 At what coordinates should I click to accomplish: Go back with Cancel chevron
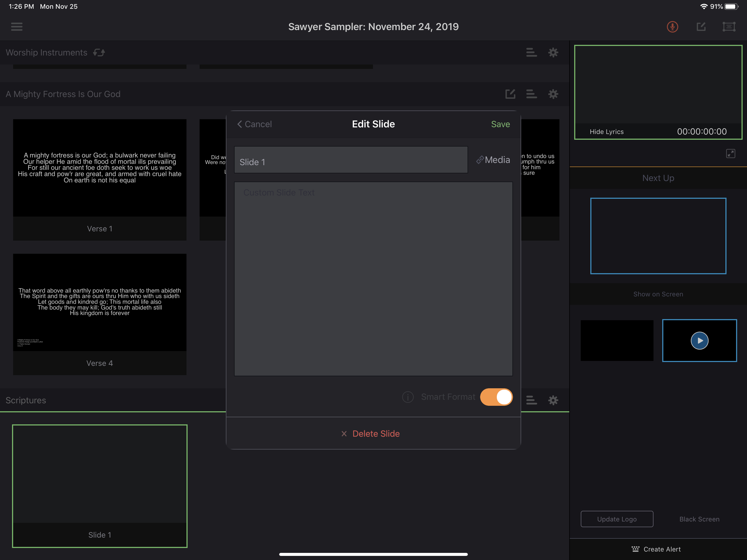[255, 124]
